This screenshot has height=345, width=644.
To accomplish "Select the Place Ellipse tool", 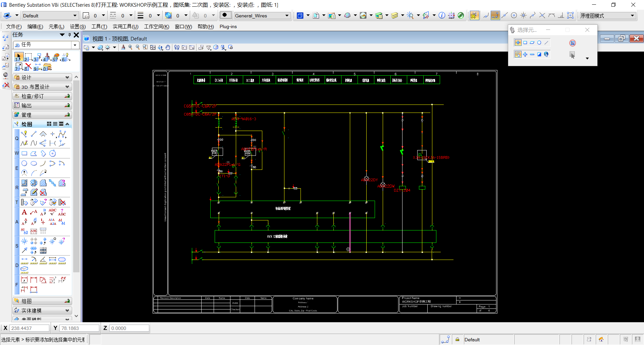I will click(x=34, y=163).
